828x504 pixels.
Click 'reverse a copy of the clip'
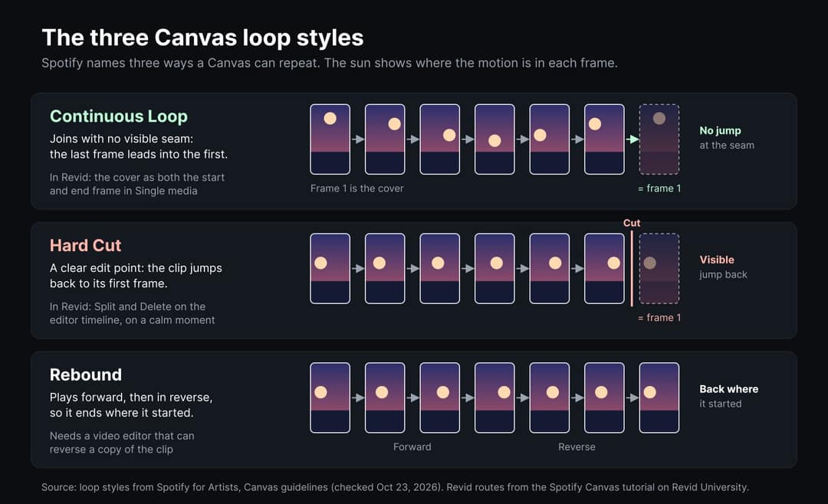point(111,450)
